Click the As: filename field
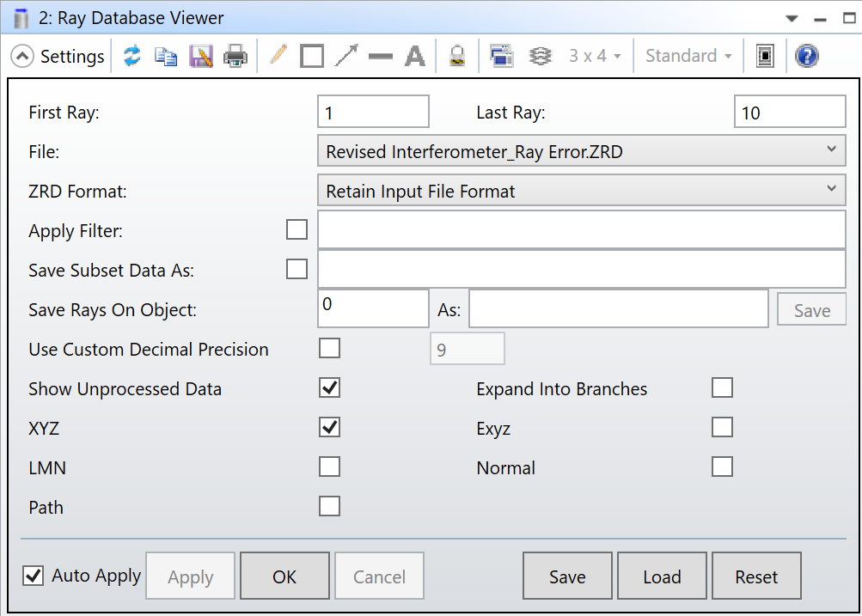Viewport: 862px width, 616px height. (x=619, y=308)
